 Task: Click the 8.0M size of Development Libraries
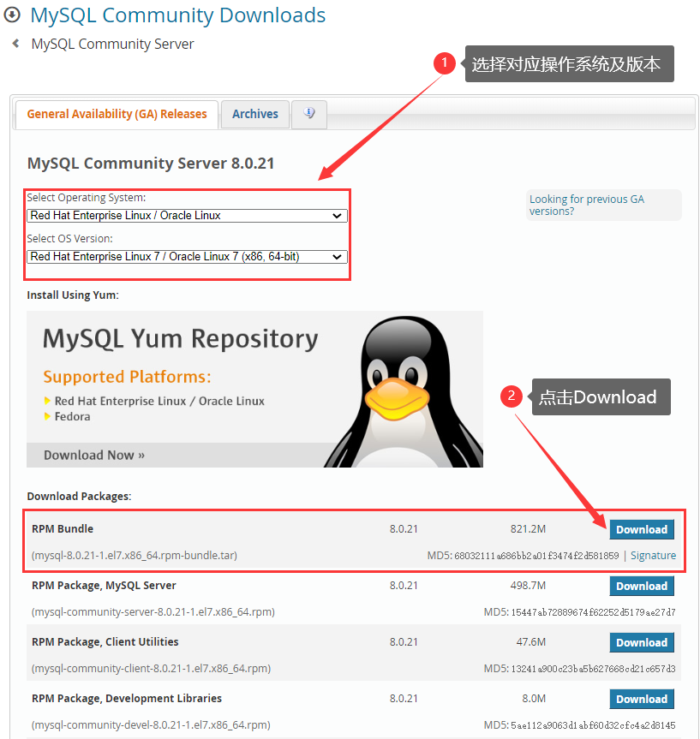click(x=534, y=699)
